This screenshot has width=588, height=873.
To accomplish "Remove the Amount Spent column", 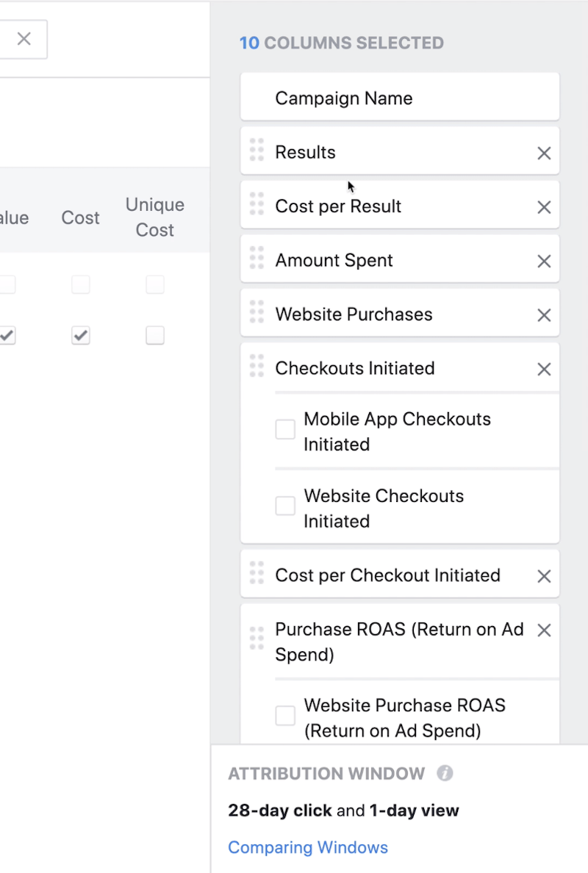I will (x=544, y=261).
